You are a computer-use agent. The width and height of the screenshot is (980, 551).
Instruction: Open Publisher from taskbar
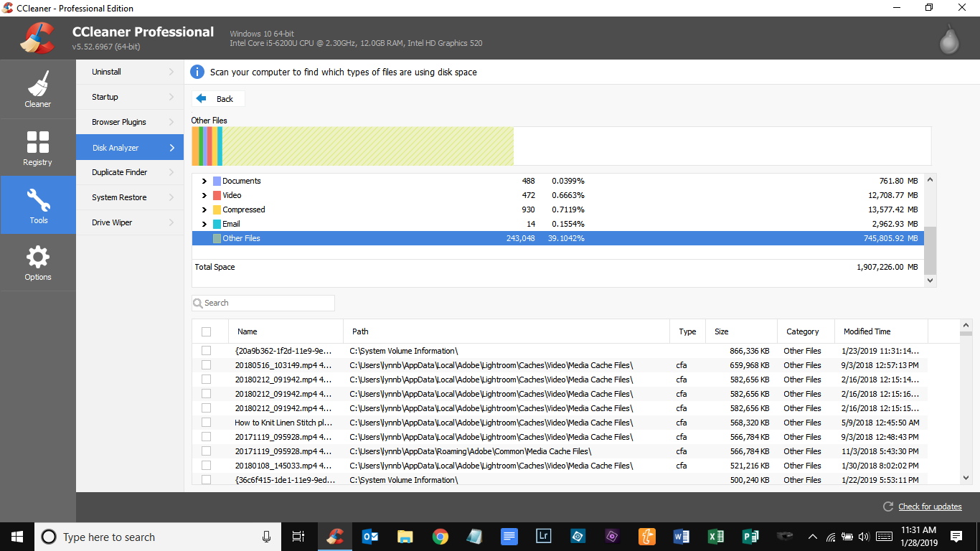[750, 537]
